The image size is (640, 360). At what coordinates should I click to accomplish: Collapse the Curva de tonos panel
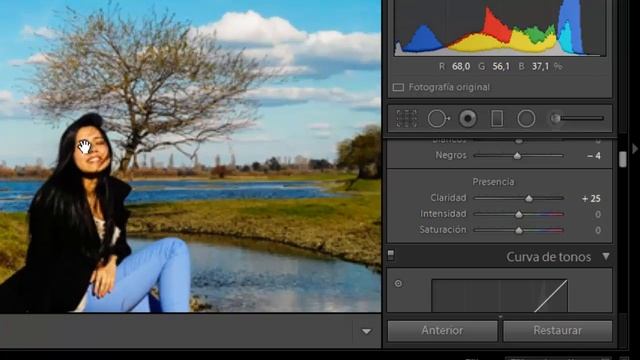tap(606, 256)
